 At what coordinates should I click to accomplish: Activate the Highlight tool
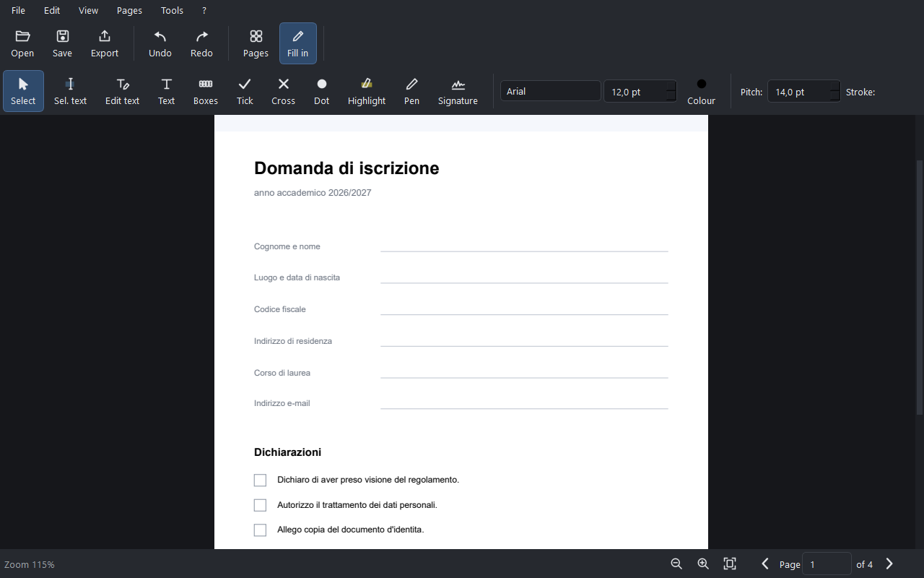click(367, 91)
